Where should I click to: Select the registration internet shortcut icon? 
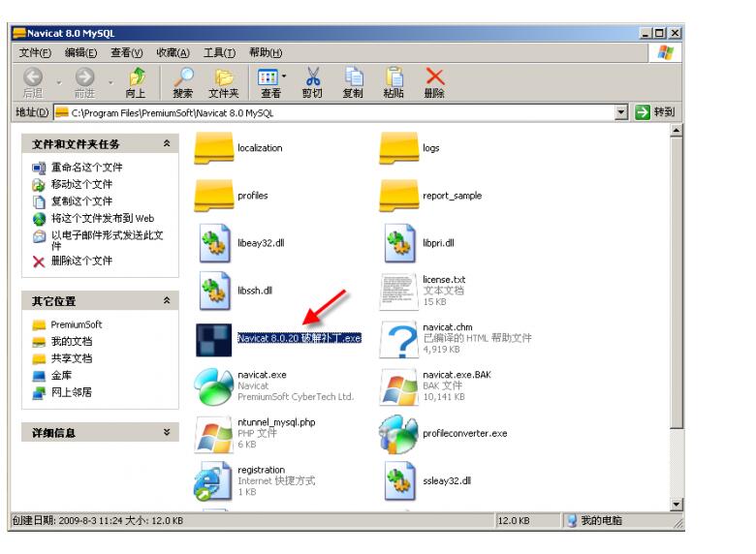tap(213, 480)
